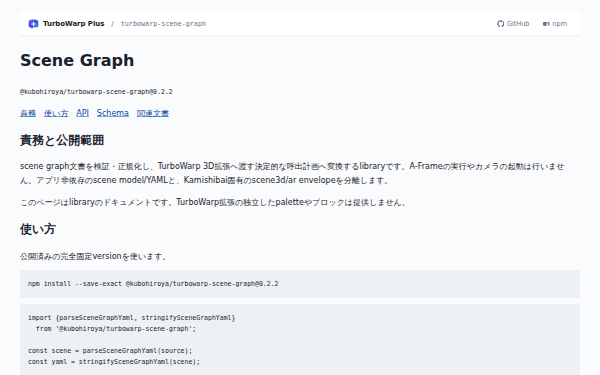Click the 使い方 section heading
This screenshot has width=600, height=375.
point(38,229)
